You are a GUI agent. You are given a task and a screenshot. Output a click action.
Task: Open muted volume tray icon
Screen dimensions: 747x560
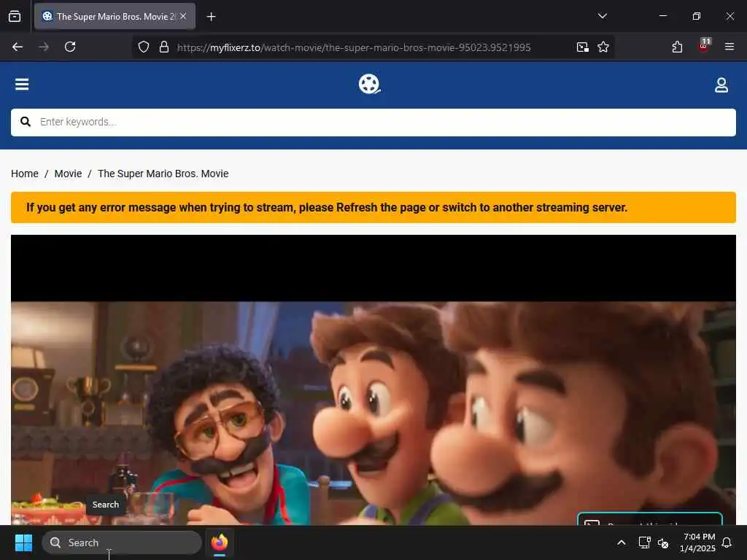point(662,542)
